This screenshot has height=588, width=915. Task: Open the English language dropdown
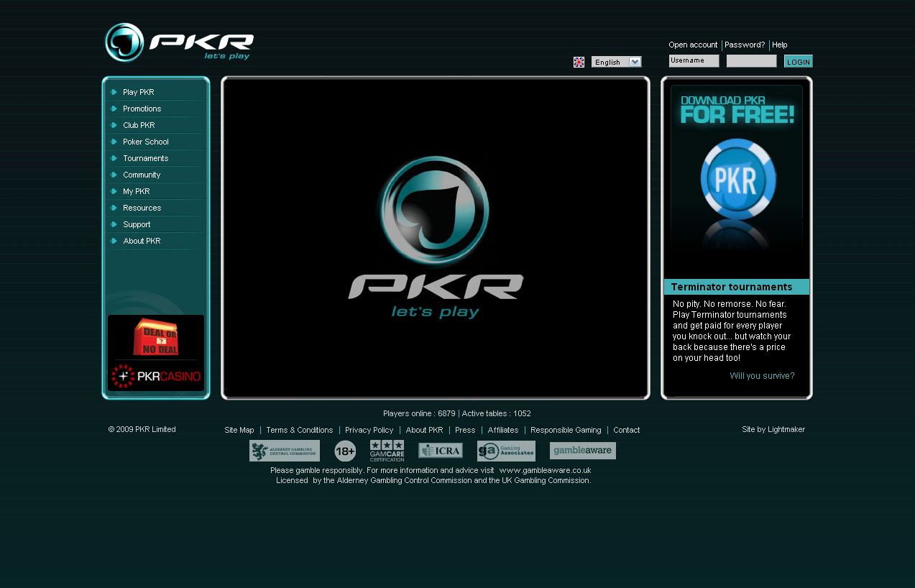[x=616, y=62]
